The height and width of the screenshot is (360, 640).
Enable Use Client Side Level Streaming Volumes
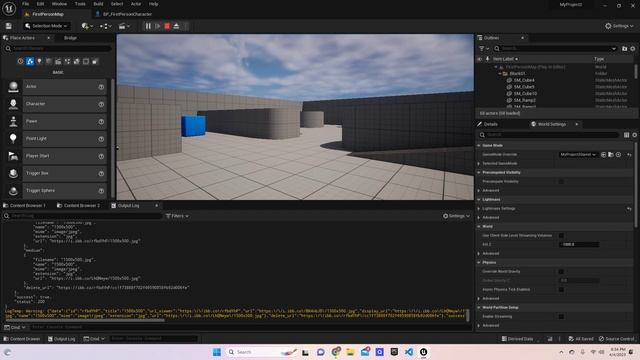click(x=561, y=236)
